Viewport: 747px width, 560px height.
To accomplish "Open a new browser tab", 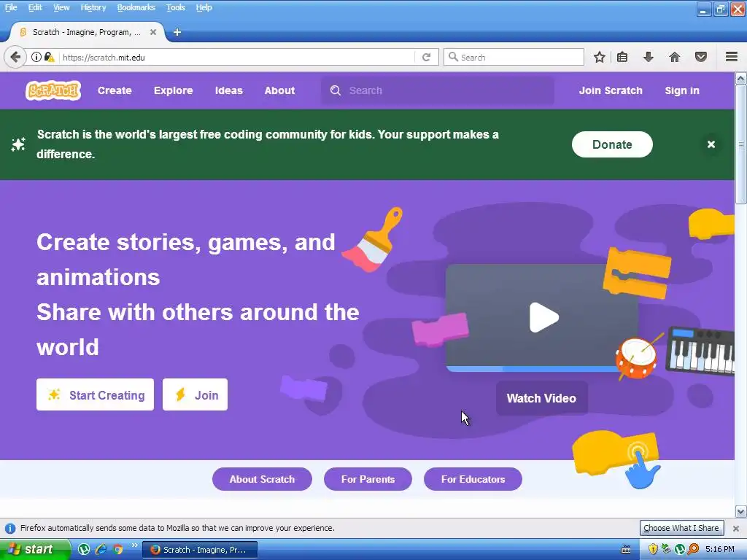I will pyautogui.click(x=177, y=32).
